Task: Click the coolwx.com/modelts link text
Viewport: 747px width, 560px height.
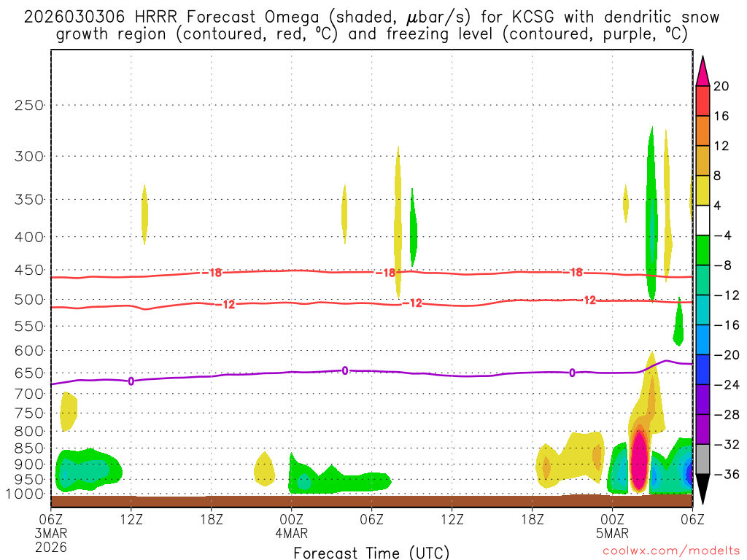Action: tap(671, 551)
